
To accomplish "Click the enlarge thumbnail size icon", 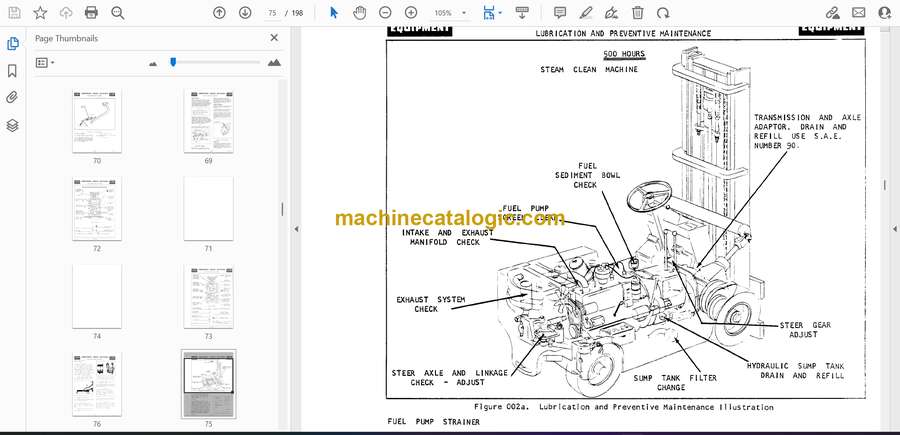I will pos(274,63).
